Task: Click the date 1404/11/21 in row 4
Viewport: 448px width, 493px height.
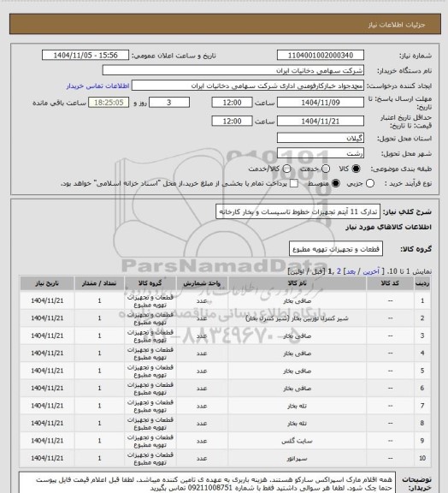Action: click(x=47, y=353)
